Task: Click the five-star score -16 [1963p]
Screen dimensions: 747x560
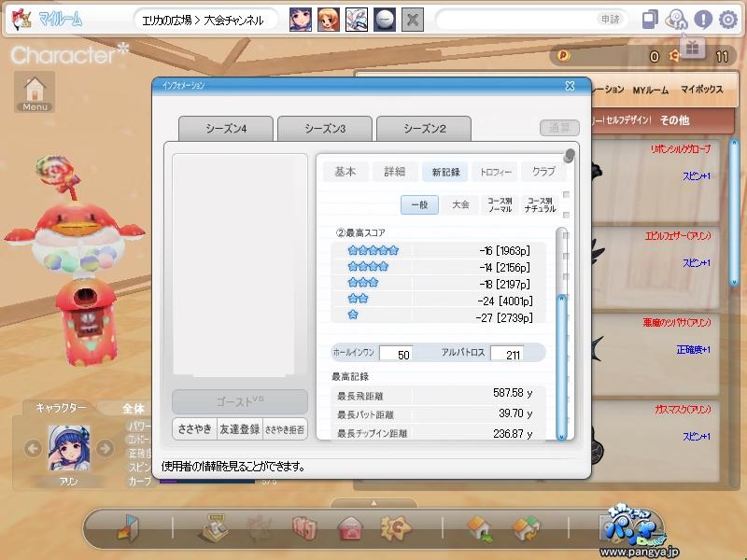Action: pyautogui.click(x=505, y=250)
